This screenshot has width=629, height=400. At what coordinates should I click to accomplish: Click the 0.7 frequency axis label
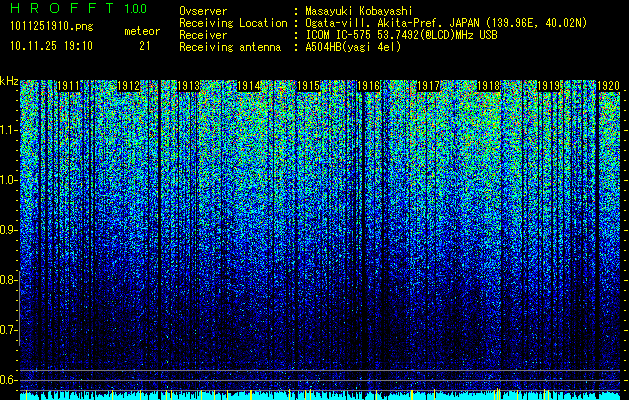[8, 330]
